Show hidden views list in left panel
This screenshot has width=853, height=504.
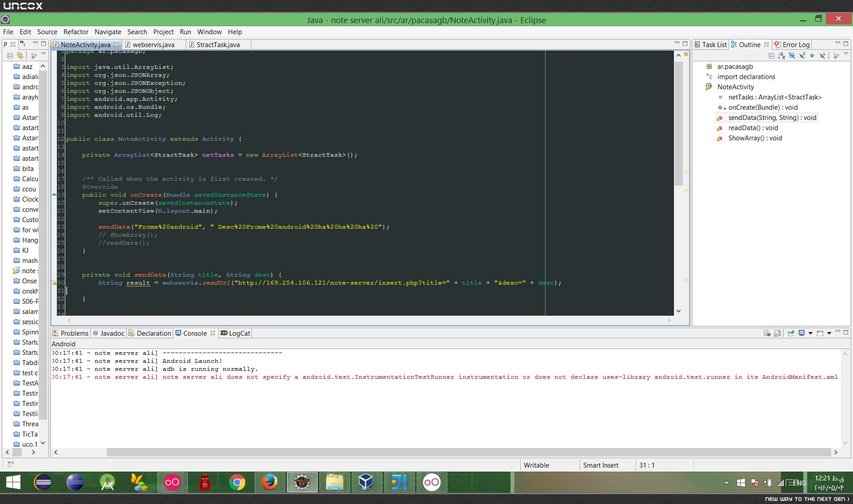(x=23, y=44)
